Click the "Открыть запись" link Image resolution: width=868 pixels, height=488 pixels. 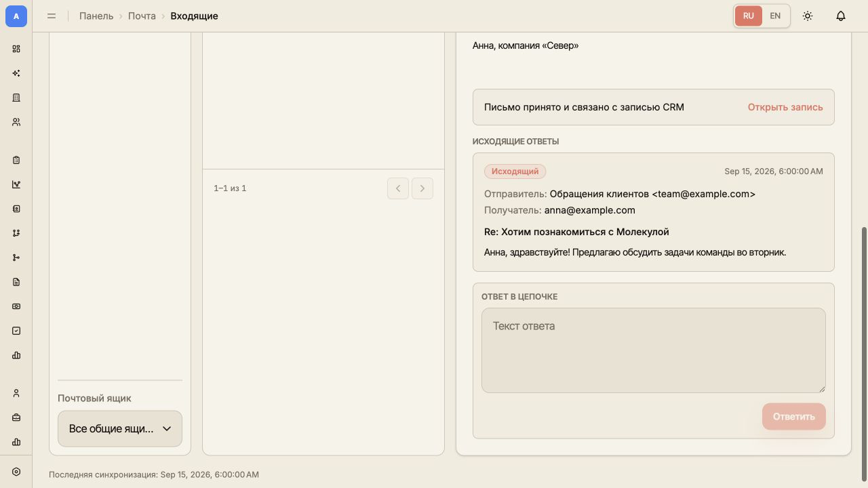785,107
